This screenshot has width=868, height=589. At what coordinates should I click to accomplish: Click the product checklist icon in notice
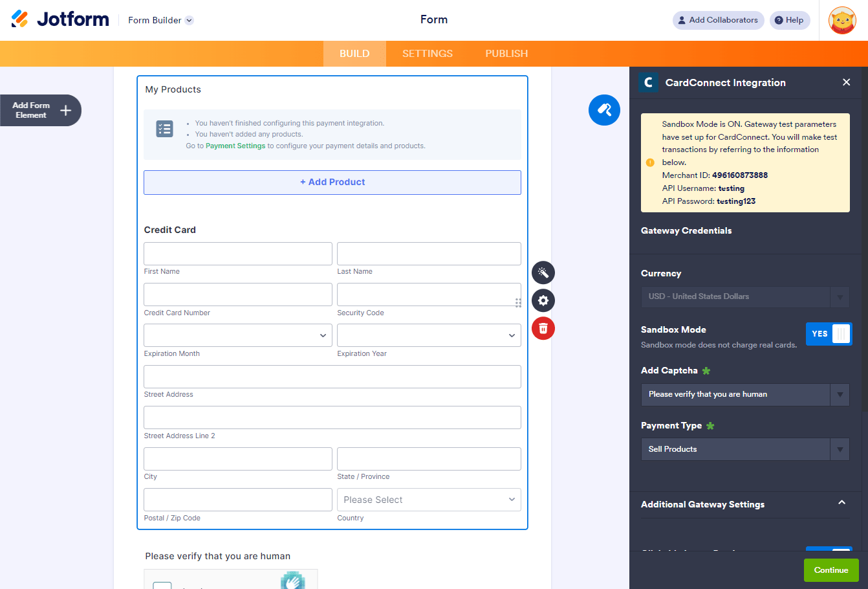pos(164,129)
